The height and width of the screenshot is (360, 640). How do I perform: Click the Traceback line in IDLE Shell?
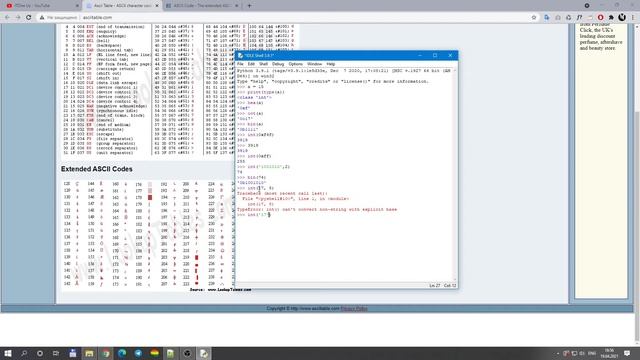(282, 193)
